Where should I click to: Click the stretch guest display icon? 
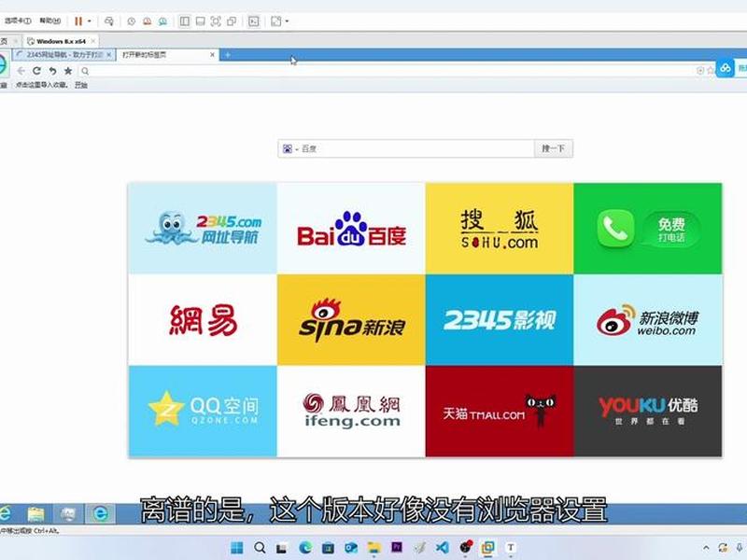coord(275,21)
